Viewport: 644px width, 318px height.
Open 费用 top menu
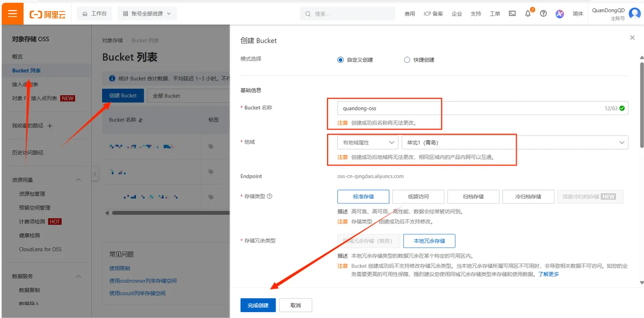409,14
